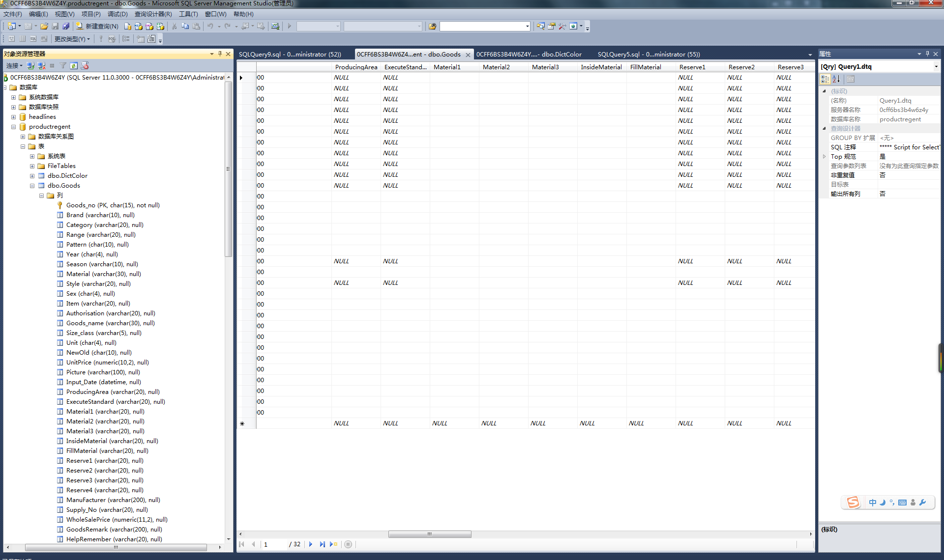
Task: Select the ProducingArea column header
Action: point(356,67)
